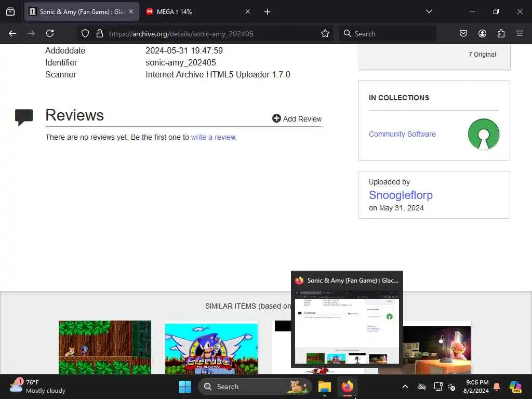
Task: Open the Windows Start menu
Action: point(185,387)
